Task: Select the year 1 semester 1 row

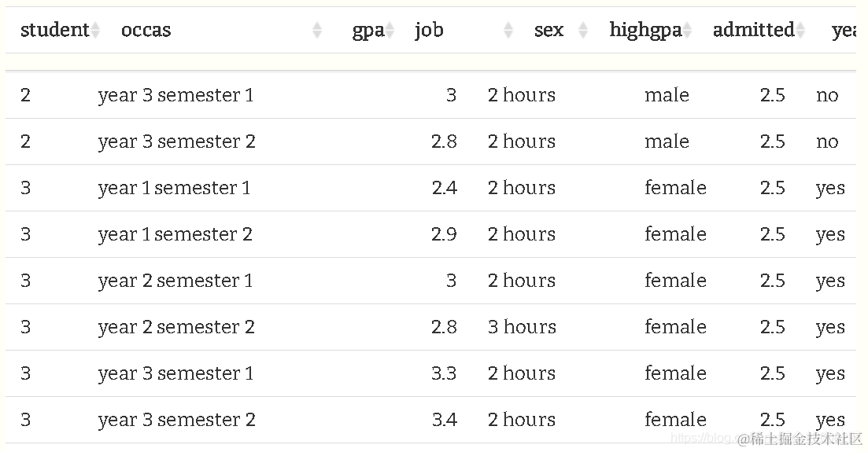Action: click(174, 189)
